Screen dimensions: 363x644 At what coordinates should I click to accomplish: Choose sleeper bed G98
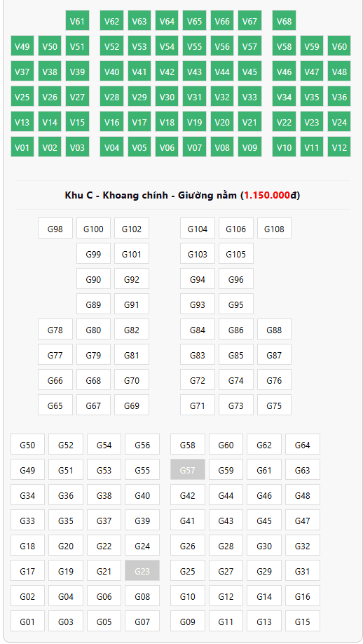coord(55,229)
